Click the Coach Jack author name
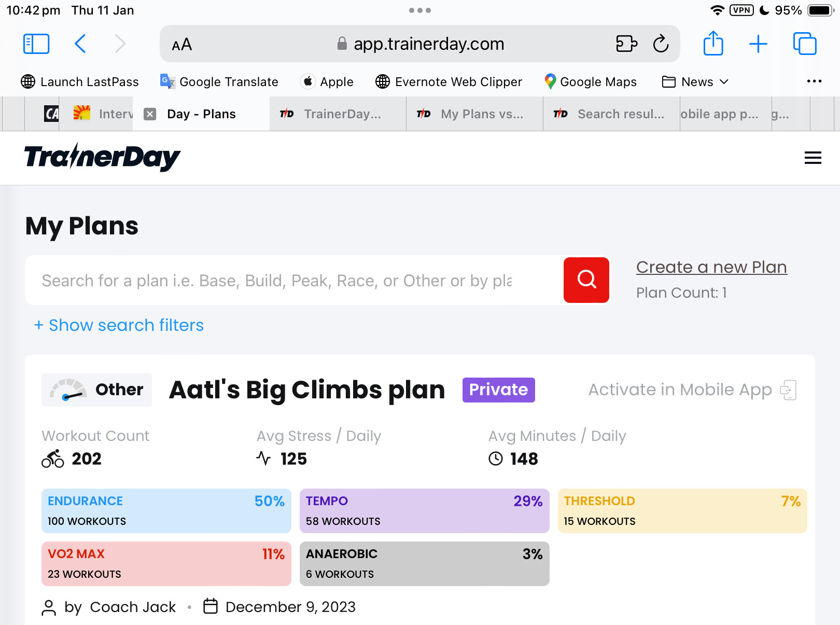Image resolution: width=840 pixels, height=625 pixels. point(133,607)
